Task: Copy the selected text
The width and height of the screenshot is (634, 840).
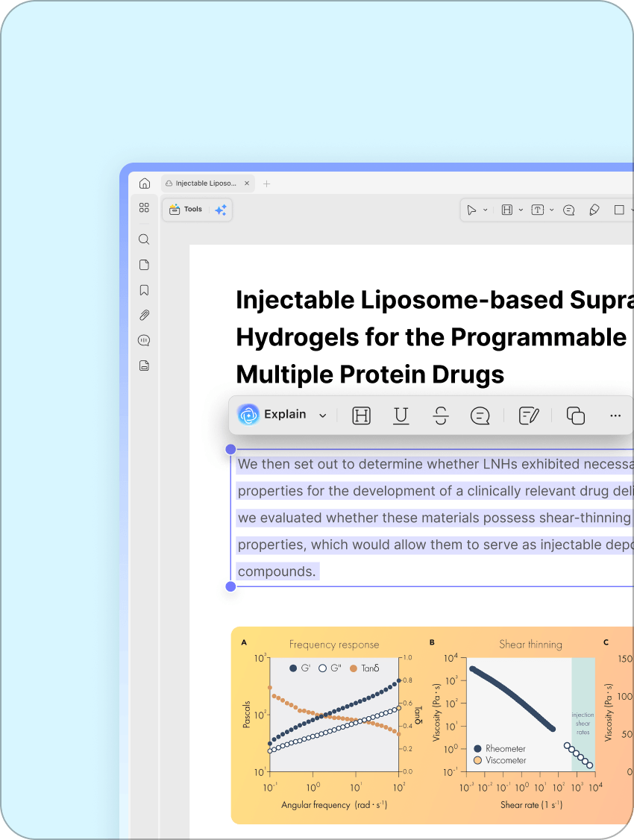Action: pyautogui.click(x=576, y=416)
